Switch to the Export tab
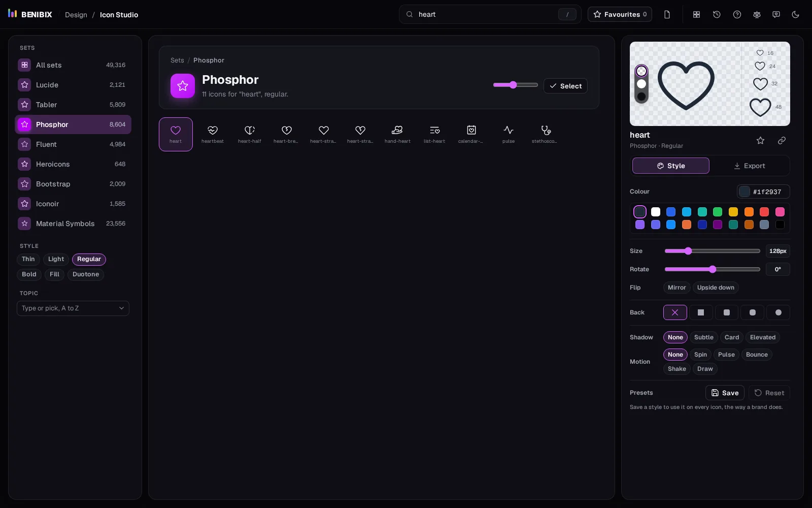This screenshot has width=812, height=508. tap(749, 166)
